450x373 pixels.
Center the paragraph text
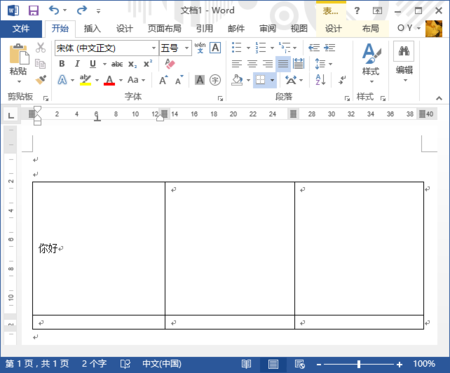coord(252,64)
